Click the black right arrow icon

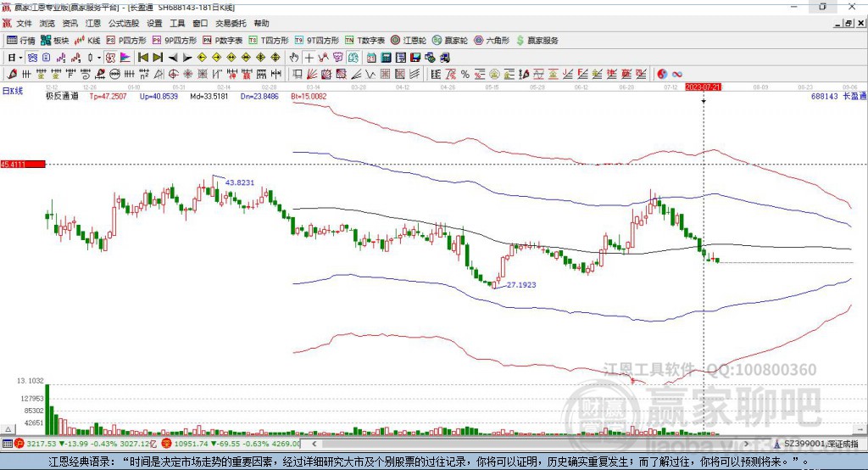187,58
